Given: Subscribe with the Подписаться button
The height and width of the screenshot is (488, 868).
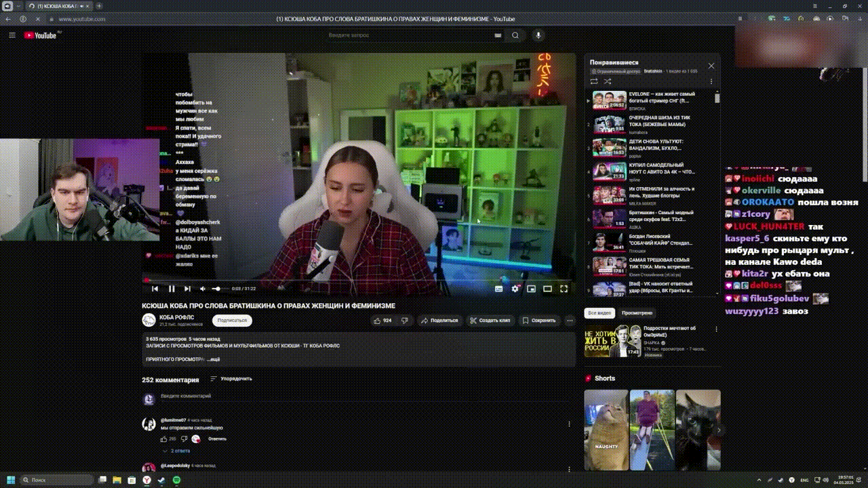Looking at the screenshot, I should (x=233, y=321).
